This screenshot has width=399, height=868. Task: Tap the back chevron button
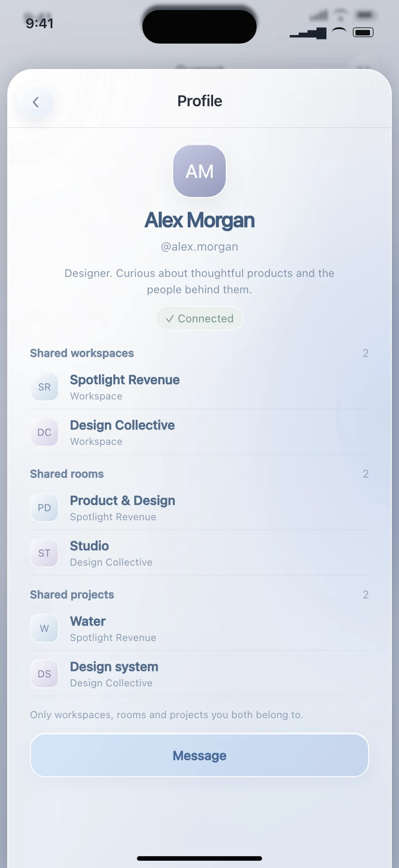[35, 102]
